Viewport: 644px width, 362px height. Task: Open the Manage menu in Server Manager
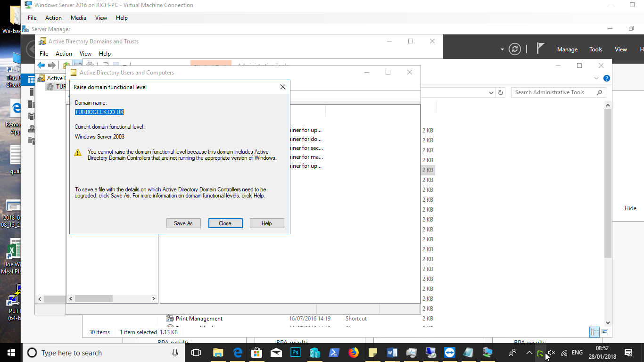[567, 49]
